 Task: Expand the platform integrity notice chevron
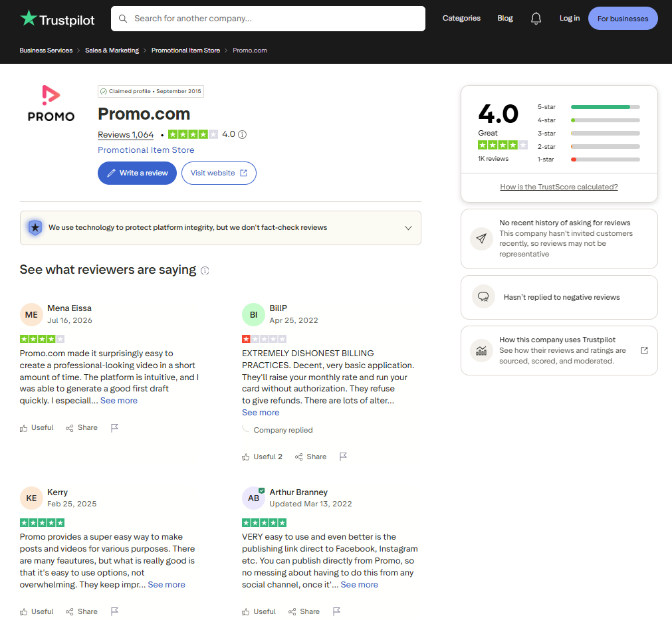pyautogui.click(x=408, y=228)
